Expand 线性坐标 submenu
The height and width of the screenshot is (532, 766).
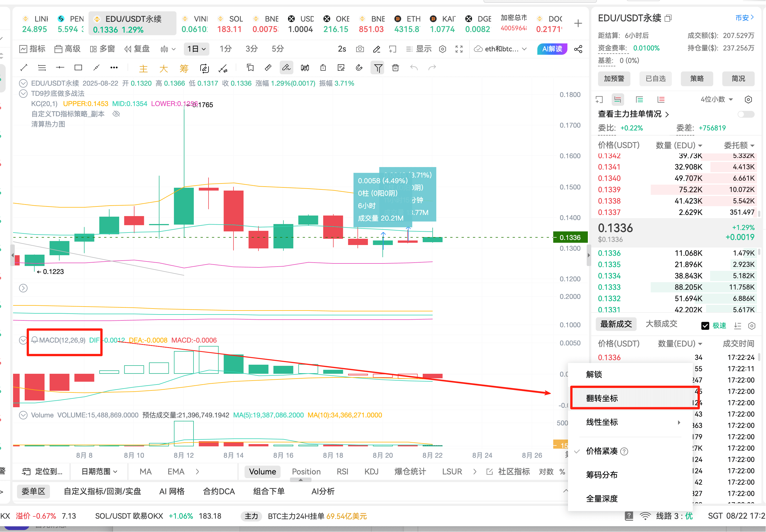click(630, 422)
